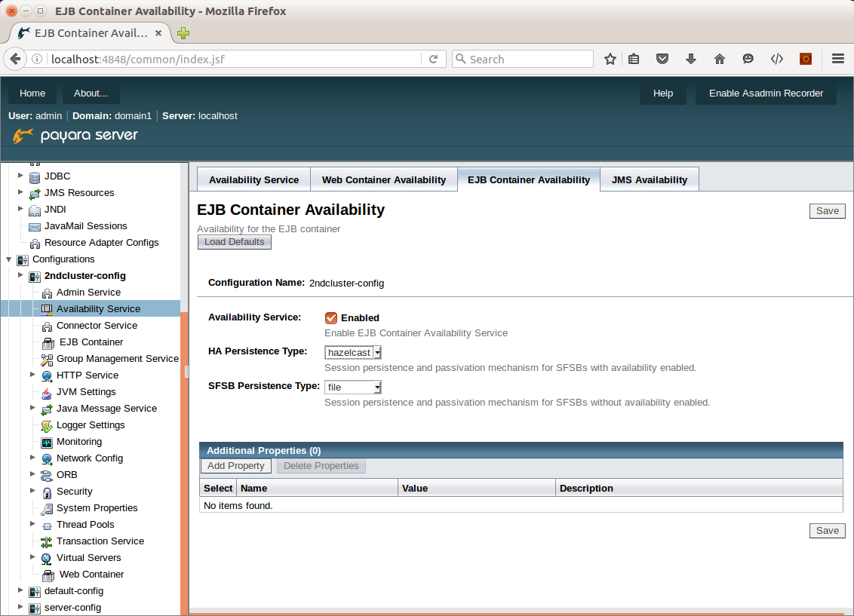854x616 pixels.
Task: Open the HA Persistence Type dropdown
Action: coord(353,352)
